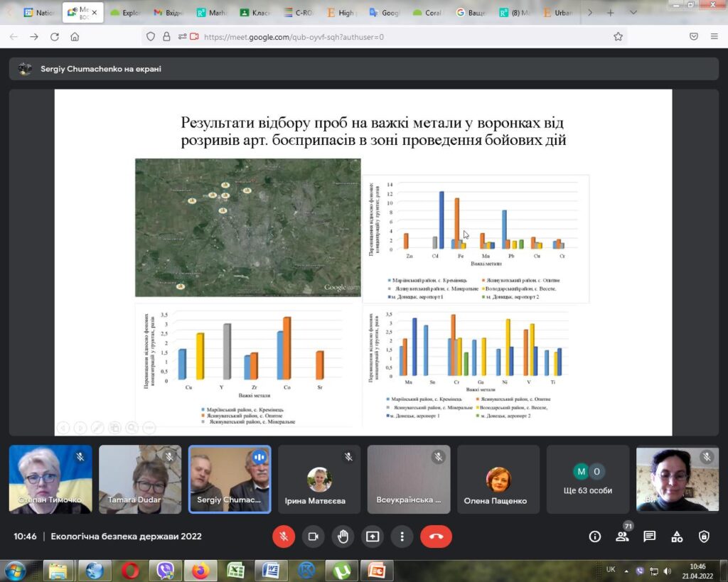This screenshot has width=728, height=582.
Task: Reload the Meet page
Action: click(x=54, y=36)
